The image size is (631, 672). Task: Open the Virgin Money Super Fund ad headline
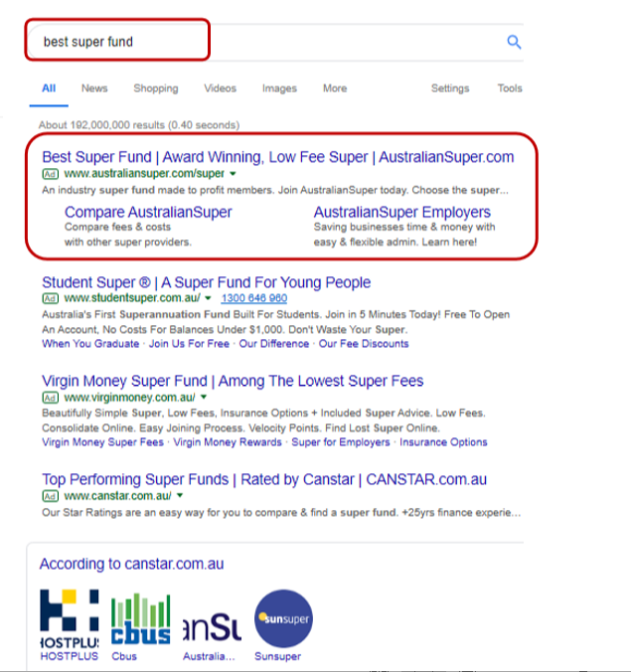(x=233, y=381)
